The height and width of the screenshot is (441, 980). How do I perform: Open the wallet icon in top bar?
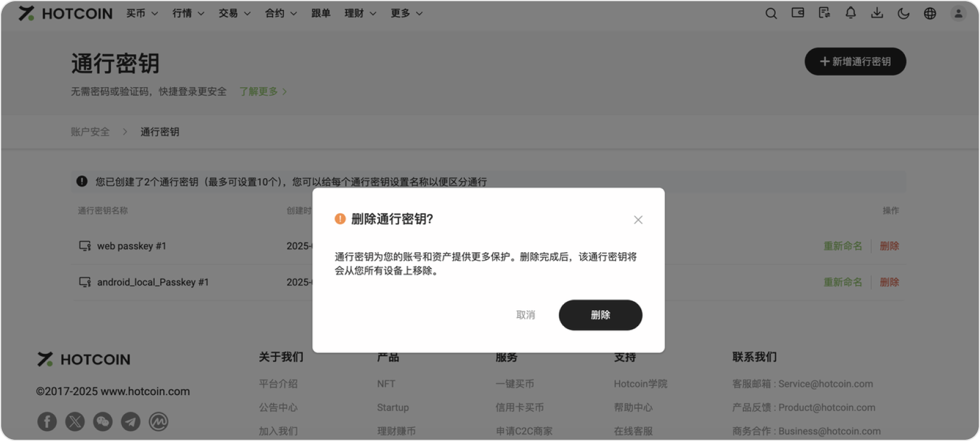coord(798,13)
